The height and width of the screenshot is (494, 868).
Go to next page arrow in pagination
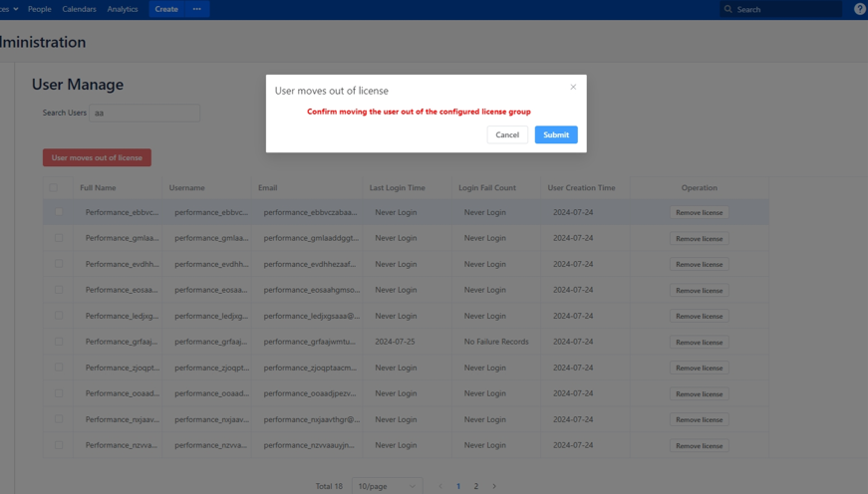coord(494,486)
